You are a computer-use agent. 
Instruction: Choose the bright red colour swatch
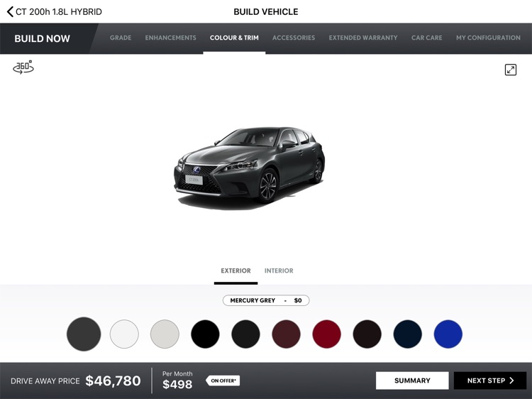click(326, 334)
